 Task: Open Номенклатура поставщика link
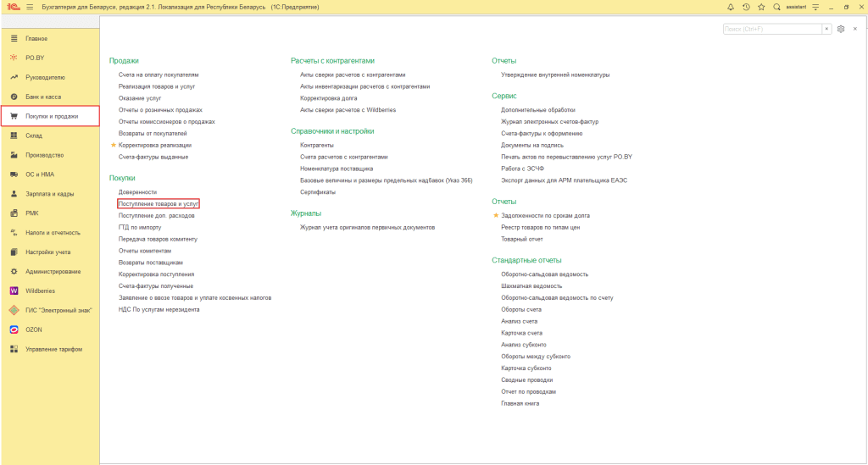click(337, 169)
